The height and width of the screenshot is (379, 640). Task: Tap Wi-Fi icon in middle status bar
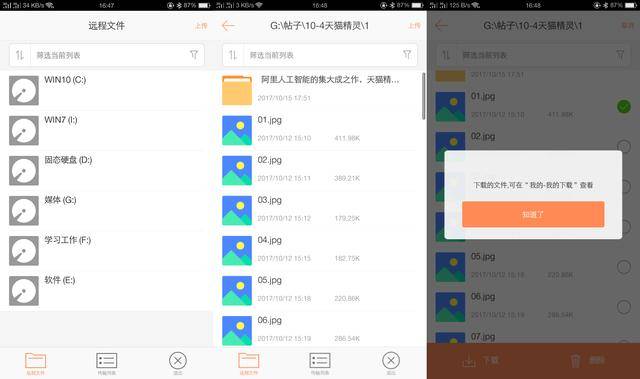pos(259,5)
